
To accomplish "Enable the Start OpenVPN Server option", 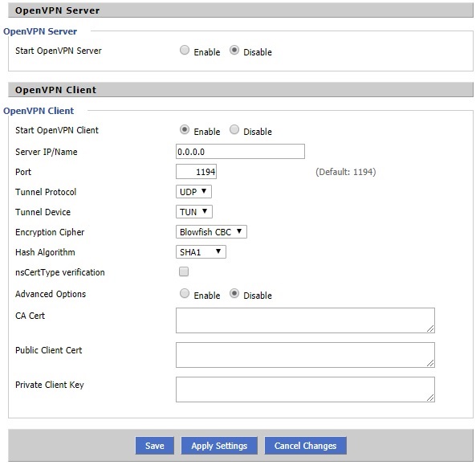I will pyautogui.click(x=185, y=50).
